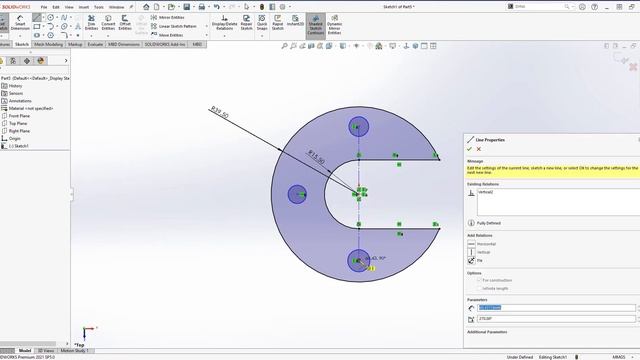Click the line Angle parameter field
Screen dimensions: 640x360
pyautogui.click(x=557, y=319)
